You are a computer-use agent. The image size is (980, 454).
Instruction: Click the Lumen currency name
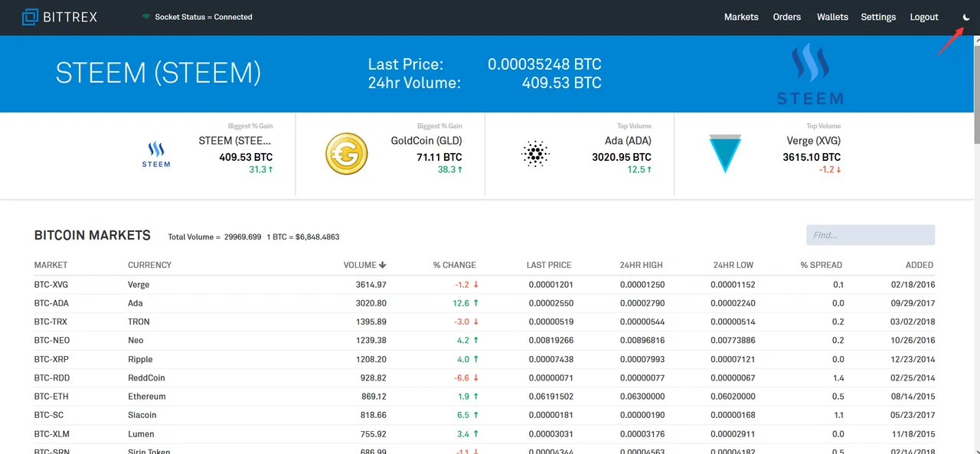point(140,434)
